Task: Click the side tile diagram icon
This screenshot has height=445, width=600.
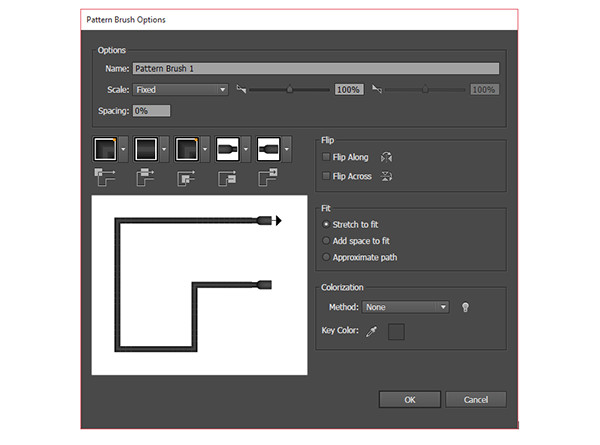Action: pos(145,177)
